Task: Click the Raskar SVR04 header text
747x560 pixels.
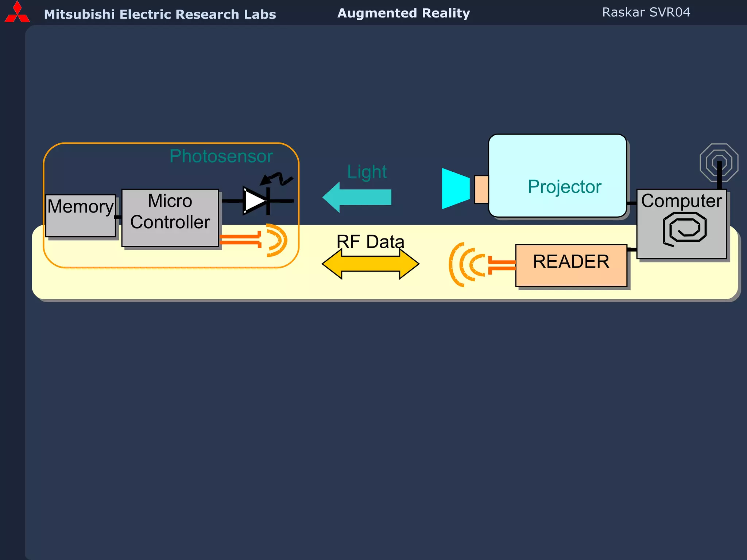Action: [x=646, y=12]
